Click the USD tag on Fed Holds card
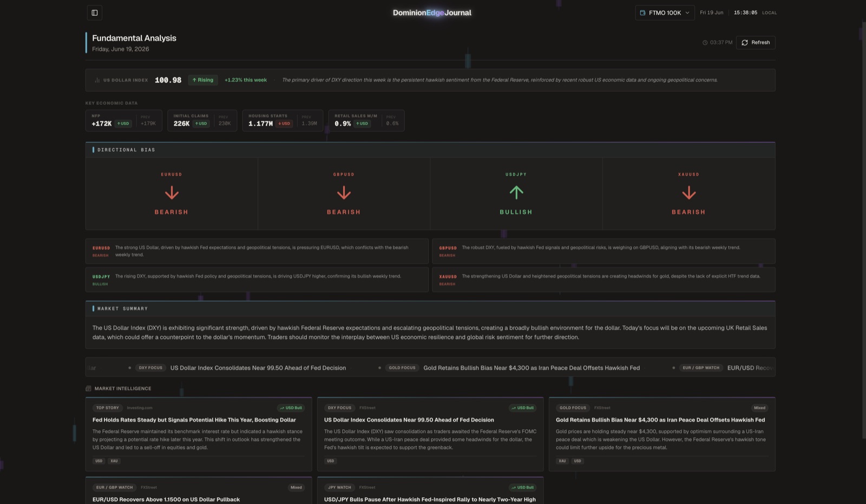 [99, 461]
